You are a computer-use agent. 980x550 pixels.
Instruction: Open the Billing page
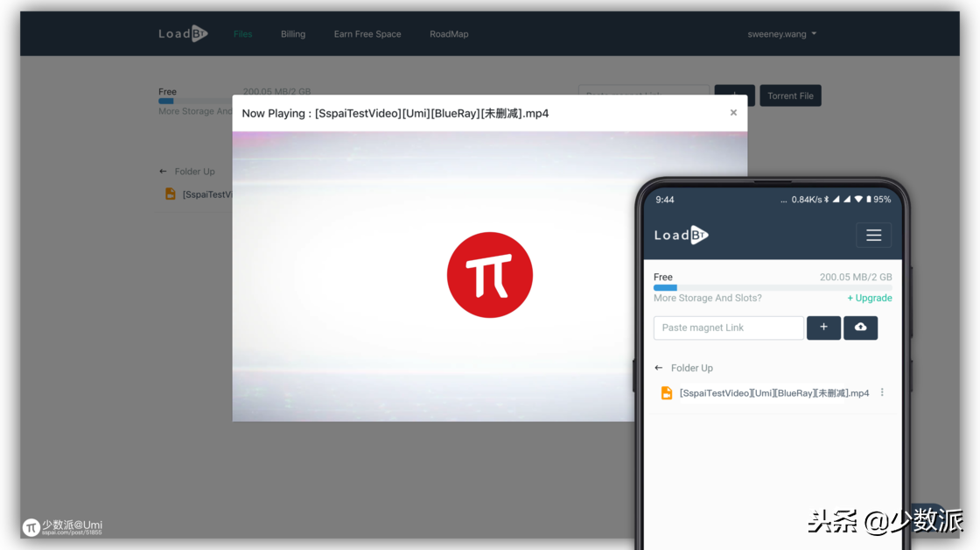[x=293, y=34]
